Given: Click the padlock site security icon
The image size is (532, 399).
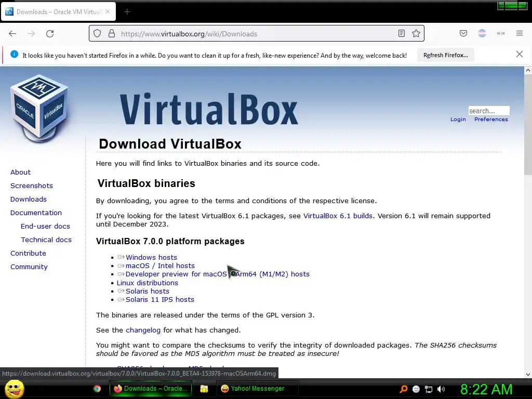Looking at the screenshot, I should (x=112, y=34).
